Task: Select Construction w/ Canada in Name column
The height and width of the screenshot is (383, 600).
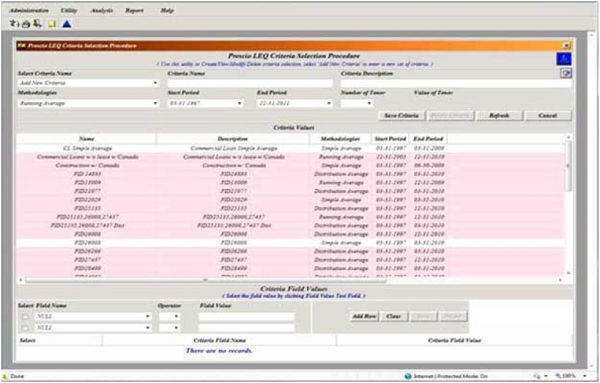Action: point(87,165)
